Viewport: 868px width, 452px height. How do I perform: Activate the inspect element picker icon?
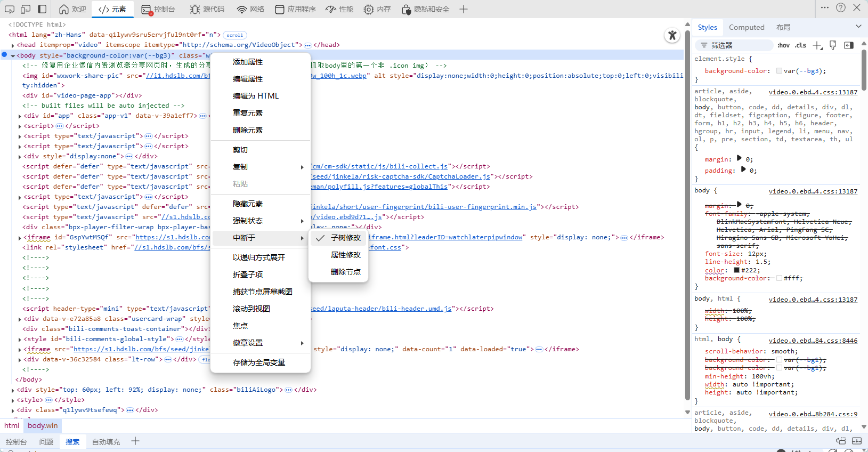pyautogui.click(x=10, y=9)
